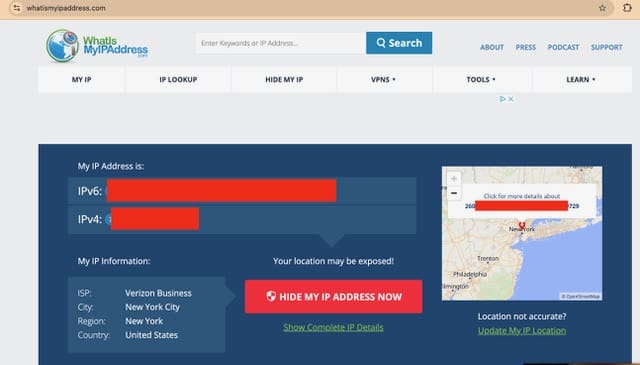The height and width of the screenshot is (365, 640).
Task: Close the ad with the X icon
Action: [511, 99]
